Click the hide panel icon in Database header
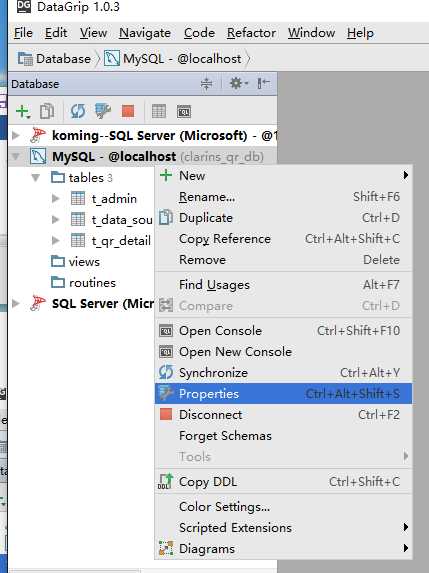Viewport: 429px width, 573px height. [x=263, y=83]
